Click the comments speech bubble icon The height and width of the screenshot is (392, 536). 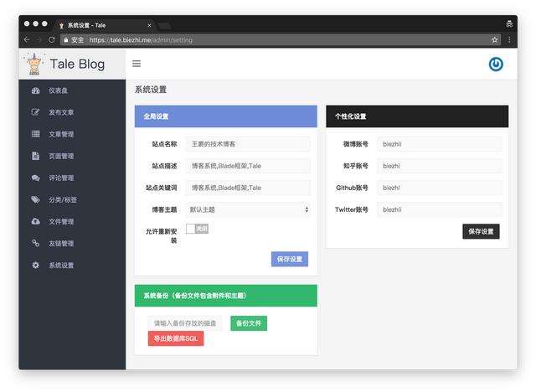(35, 178)
